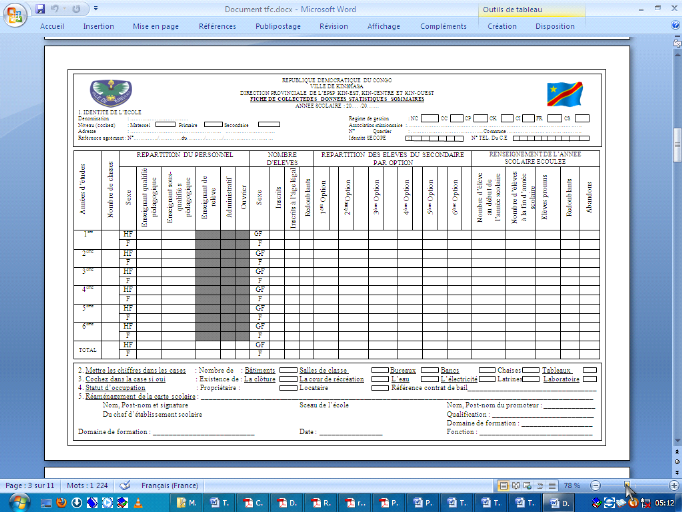Click the Congo flag image in the document
Image resolution: width=682 pixels, height=512 pixels.
click(x=565, y=94)
